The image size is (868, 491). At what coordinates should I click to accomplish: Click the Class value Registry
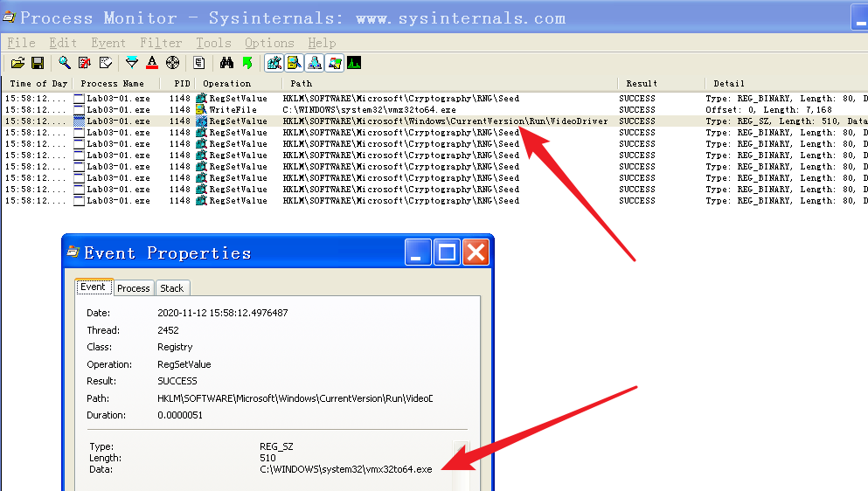pos(175,347)
